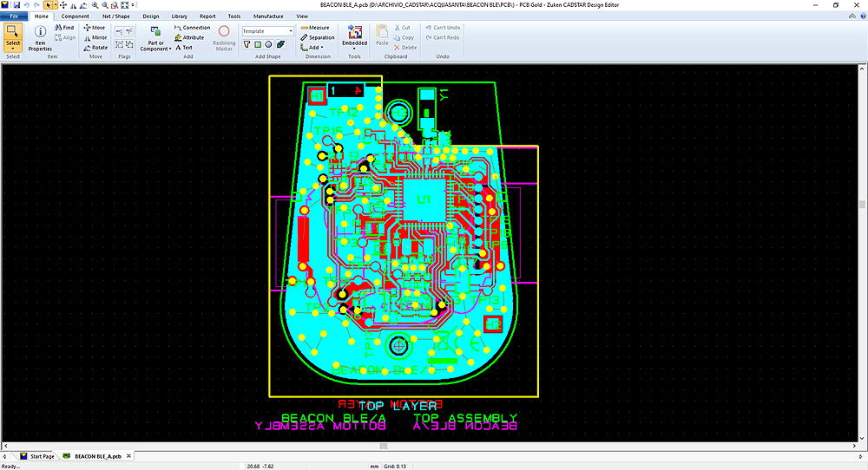Click the upper-right Flags icon

tap(129, 32)
